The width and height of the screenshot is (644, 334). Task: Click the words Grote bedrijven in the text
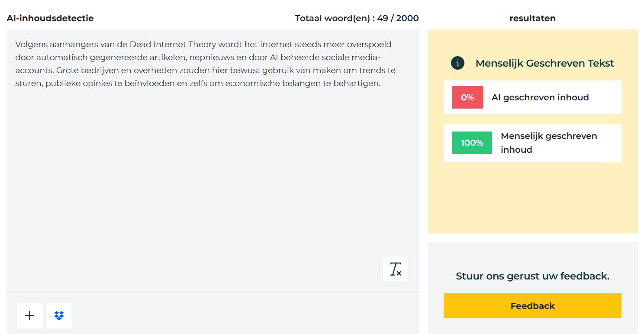pyautogui.click(x=83, y=71)
